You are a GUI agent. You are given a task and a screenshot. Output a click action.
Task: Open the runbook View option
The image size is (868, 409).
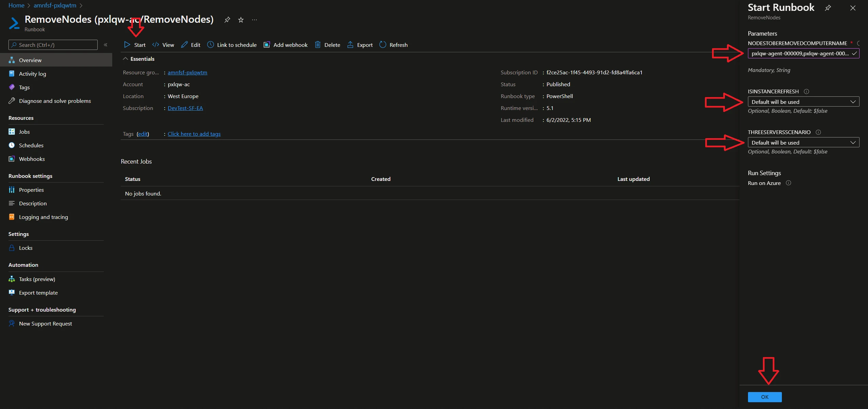(163, 45)
